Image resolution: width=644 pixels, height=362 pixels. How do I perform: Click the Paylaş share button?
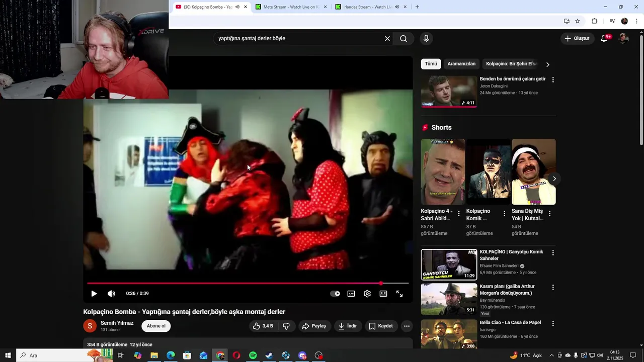(314, 326)
